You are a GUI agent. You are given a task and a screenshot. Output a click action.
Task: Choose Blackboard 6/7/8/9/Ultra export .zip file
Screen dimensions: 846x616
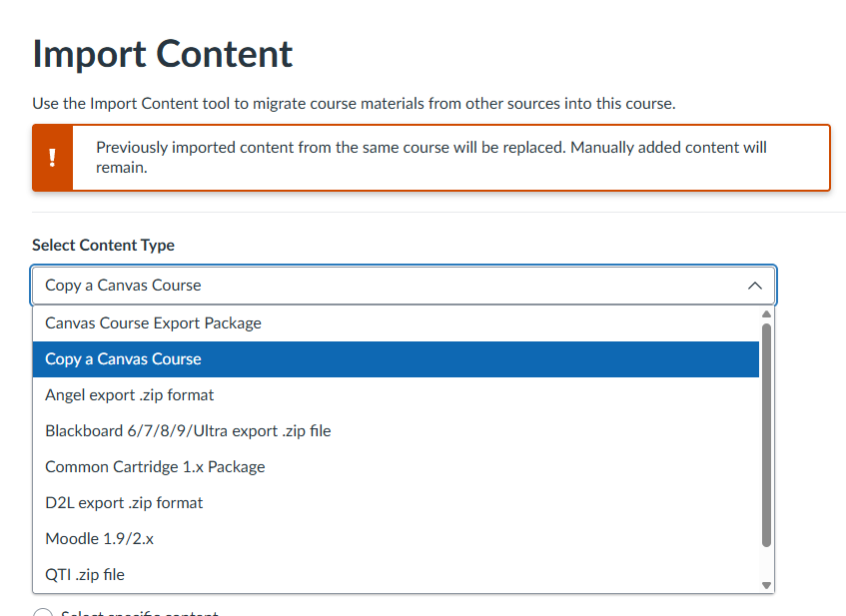(x=396, y=431)
